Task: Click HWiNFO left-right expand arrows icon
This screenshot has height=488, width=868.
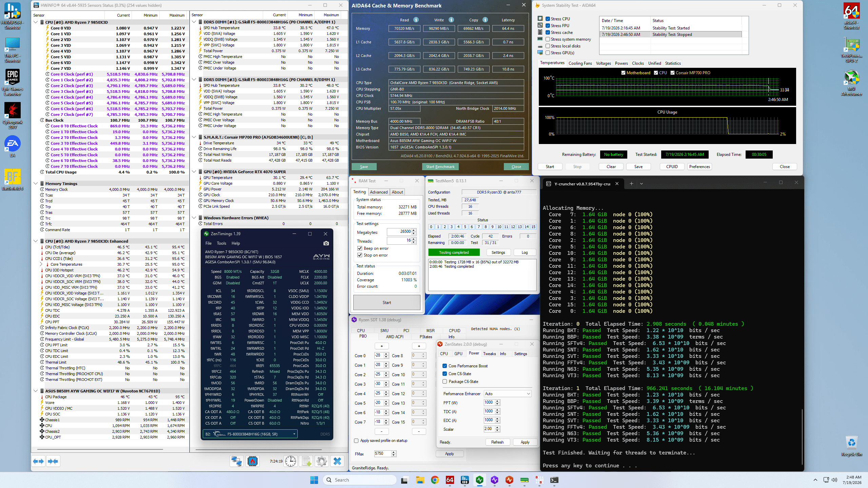Action: (x=38, y=461)
